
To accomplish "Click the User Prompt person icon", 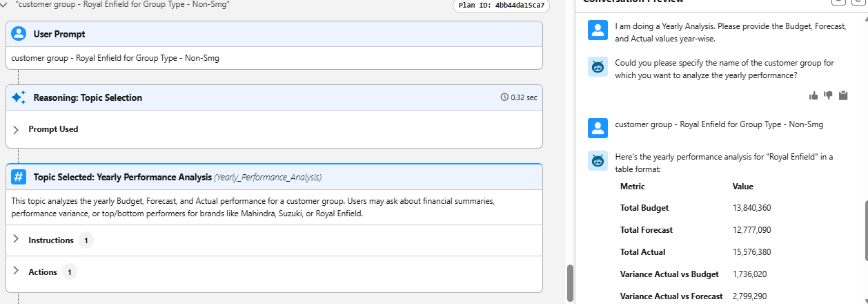I will pyautogui.click(x=19, y=34).
